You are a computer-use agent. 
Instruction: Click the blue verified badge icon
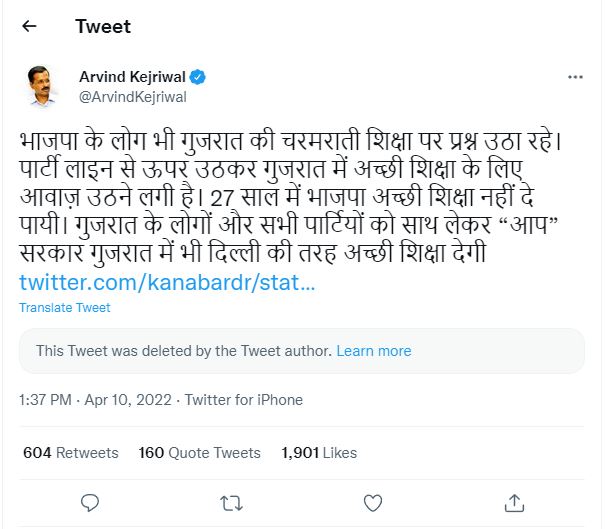[x=199, y=77]
